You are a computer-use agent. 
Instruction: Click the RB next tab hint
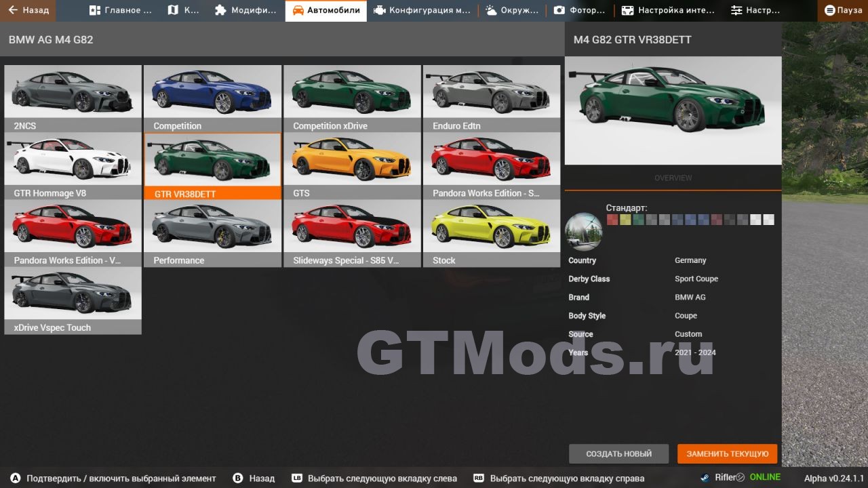[x=559, y=478]
